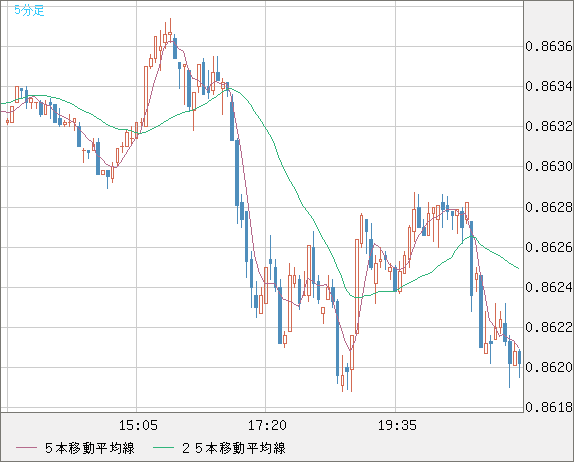Click the 15:05 time axis label

click(138, 425)
